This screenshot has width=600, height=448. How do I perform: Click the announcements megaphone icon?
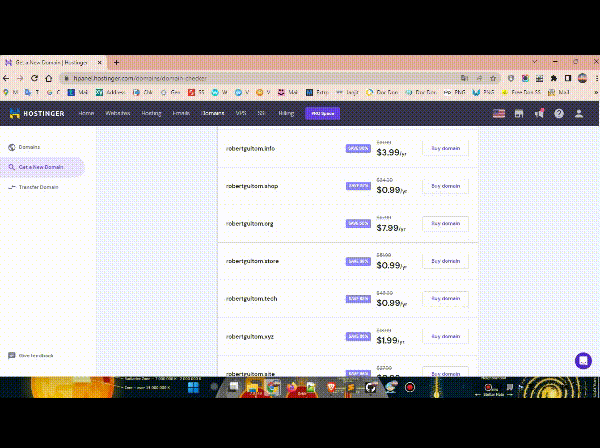pos(539,114)
